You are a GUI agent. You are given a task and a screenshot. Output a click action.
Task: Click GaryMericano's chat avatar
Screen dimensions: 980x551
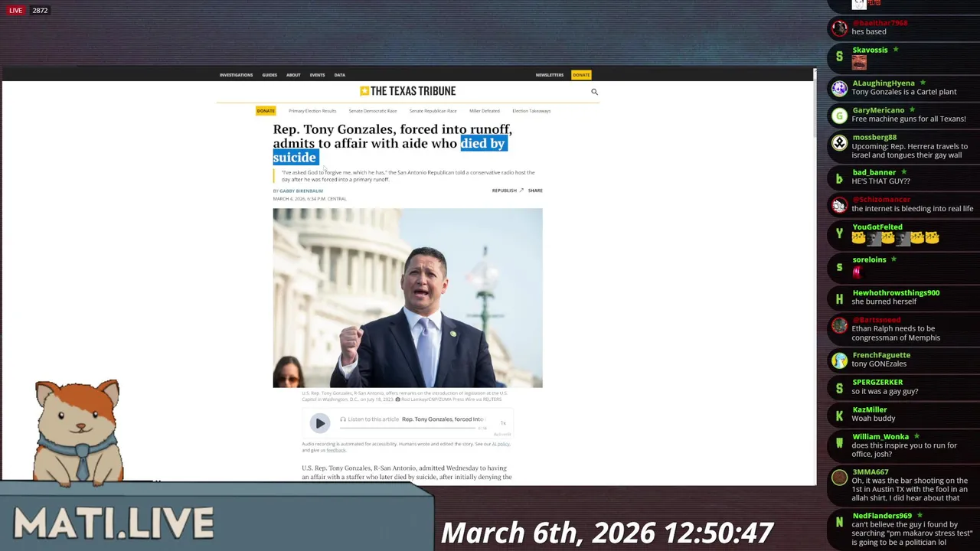click(840, 116)
